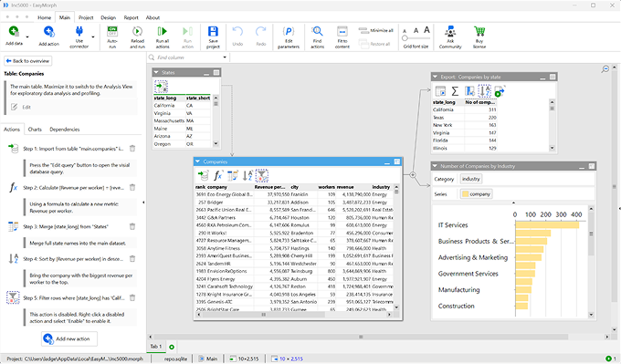
Task: Delete Step 2 using its trash icon
Action: pos(132,187)
